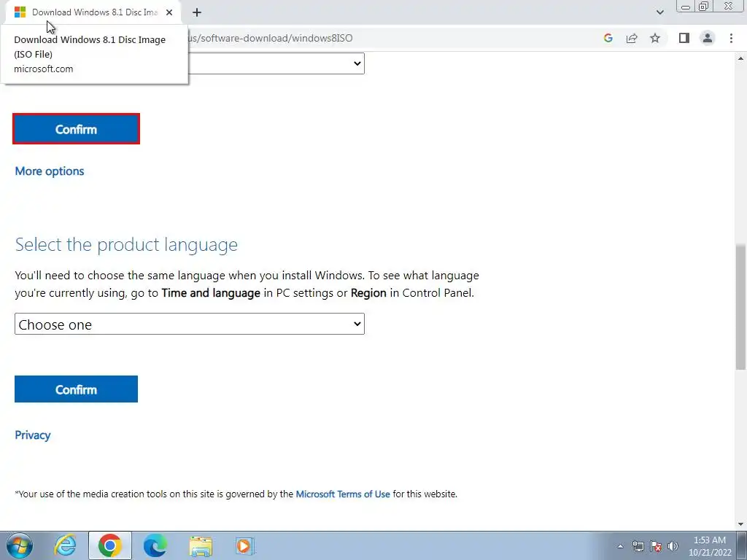Close the Download Windows 8.1 tab
Viewport: 747px width, 560px height.
pyautogui.click(x=169, y=12)
